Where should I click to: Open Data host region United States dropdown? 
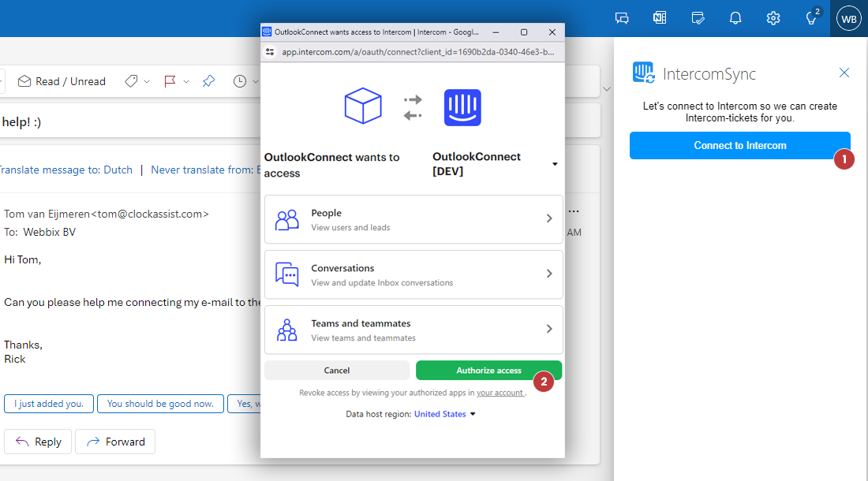444,414
